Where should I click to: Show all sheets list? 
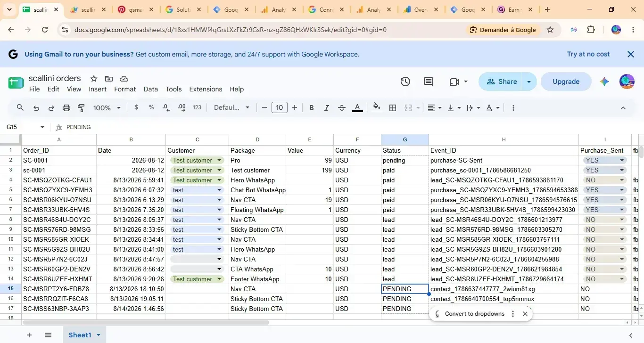(48, 335)
